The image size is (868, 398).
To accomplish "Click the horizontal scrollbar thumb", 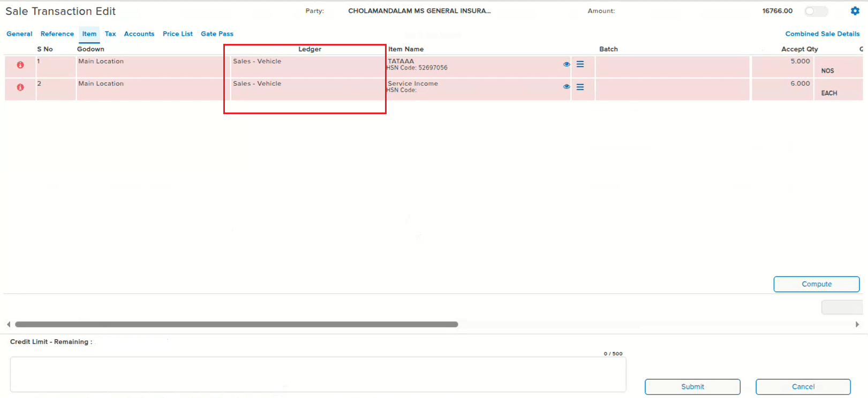I will coord(236,325).
